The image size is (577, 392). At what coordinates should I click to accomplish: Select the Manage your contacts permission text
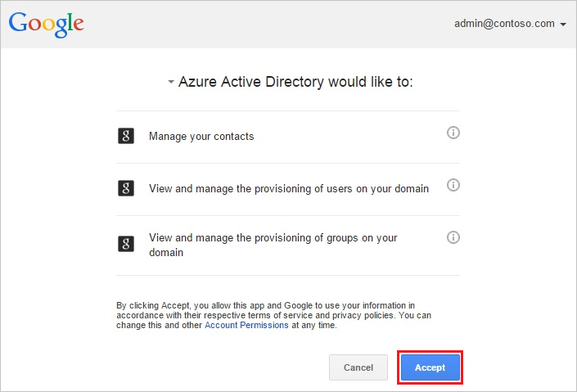201,137
